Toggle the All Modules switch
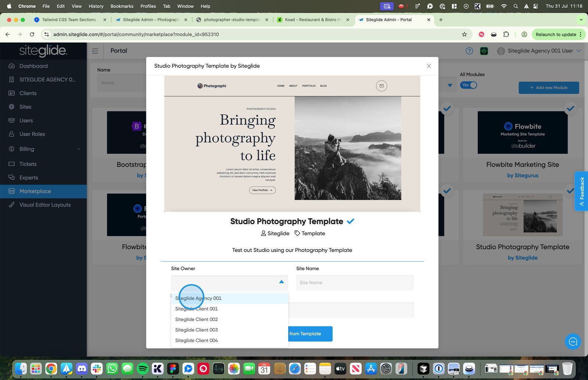The width and height of the screenshot is (588, 380). pyautogui.click(x=469, y=85)
